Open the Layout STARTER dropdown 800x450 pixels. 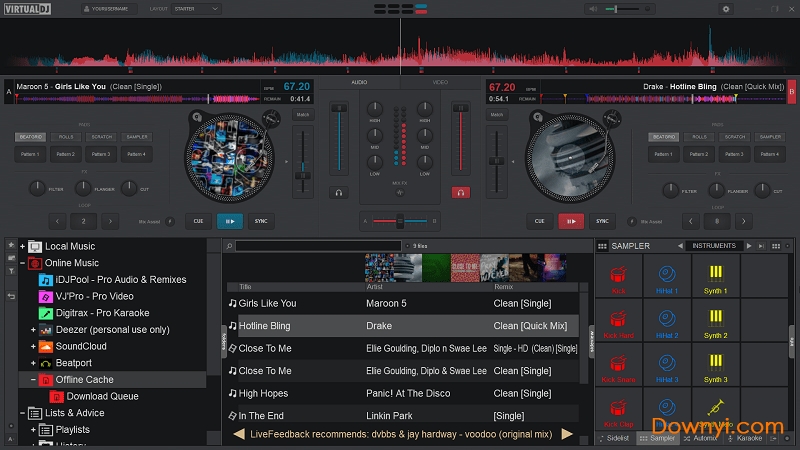point(196,9)
